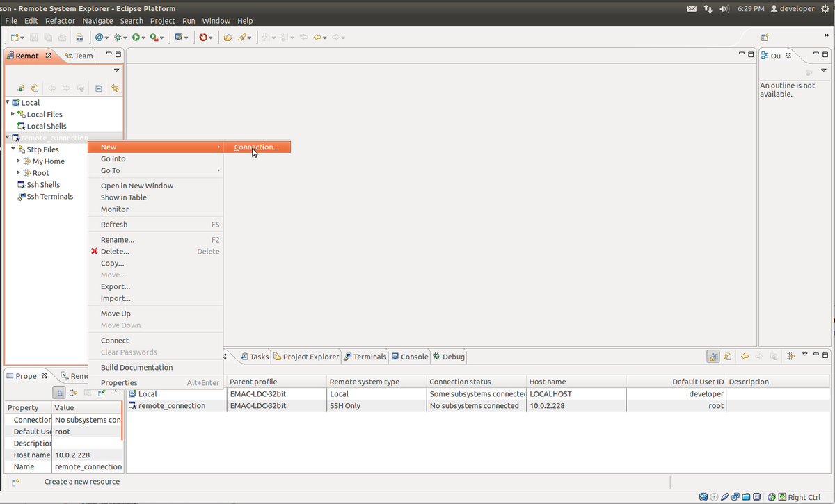Viewport: 835px width, 504px height.
Task: Click the green Run toolbar button
Action: (x=136, y=38)
